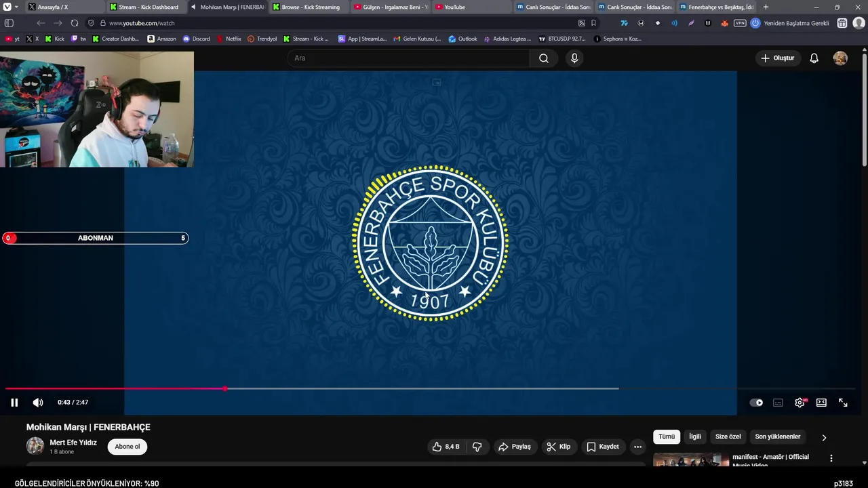The image size is (868, 488).
Task: Open the Sephora bookmark
Action: point(618,39)
